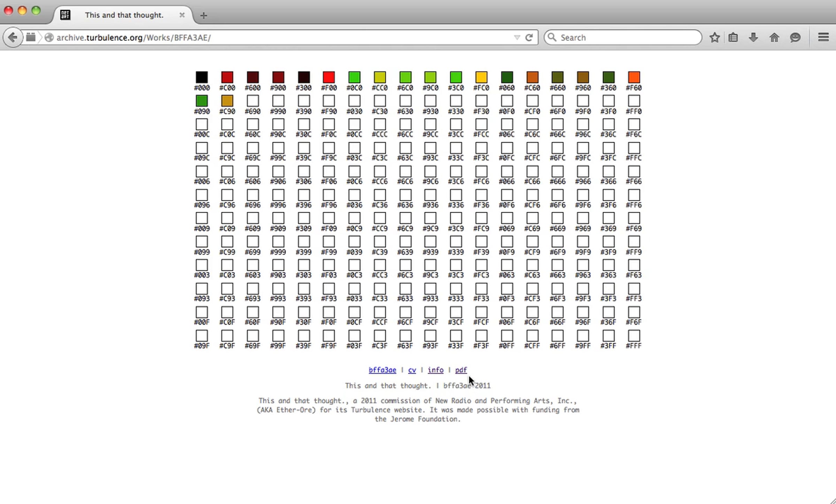
Task: Open the search engine magnifier dropdown
Action: pyautogui.click(x=552, y=37)
